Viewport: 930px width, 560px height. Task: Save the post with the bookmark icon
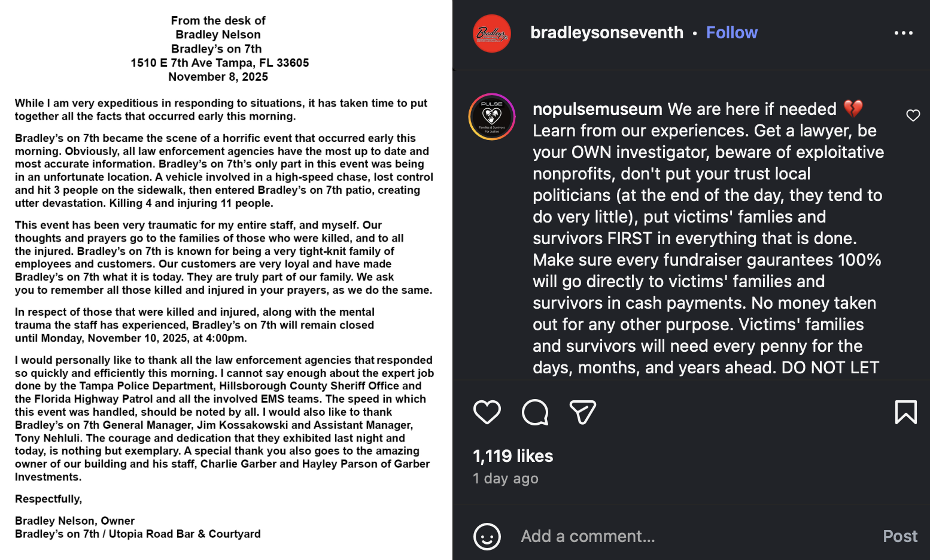coord(905,412)
